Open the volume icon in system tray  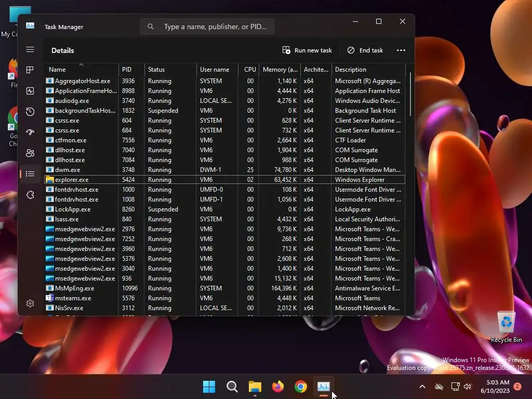(x=468, y=387)
